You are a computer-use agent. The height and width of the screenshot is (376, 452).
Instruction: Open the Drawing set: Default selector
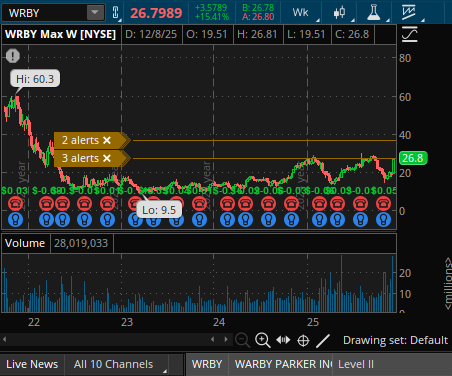coord(395,340)
